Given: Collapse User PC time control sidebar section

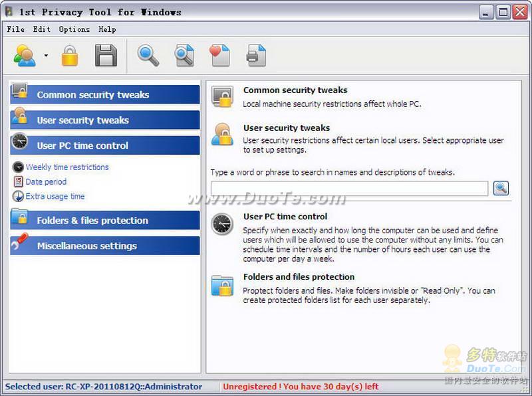Looking at the screenshot, I should (105, 146).
